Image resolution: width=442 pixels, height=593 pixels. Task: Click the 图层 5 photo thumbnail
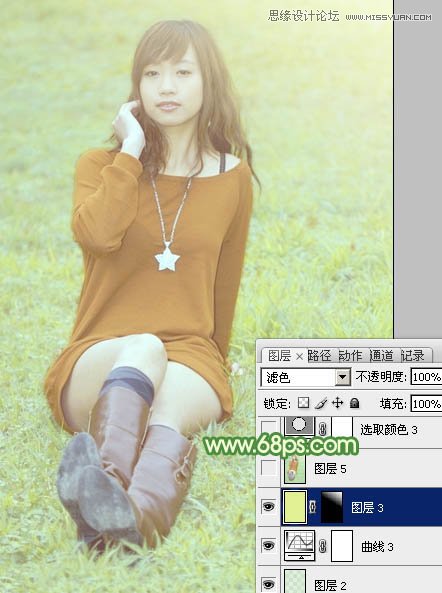[x=295, y=469]
